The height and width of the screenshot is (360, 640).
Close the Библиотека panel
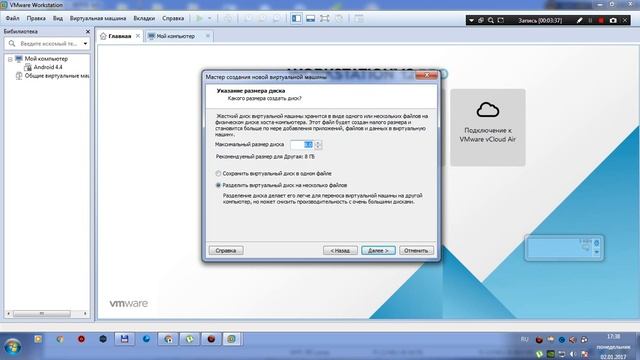pos(88,31)
